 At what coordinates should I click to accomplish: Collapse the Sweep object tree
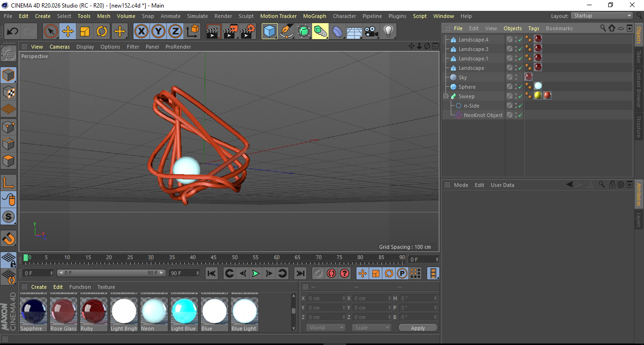[446, 96]
